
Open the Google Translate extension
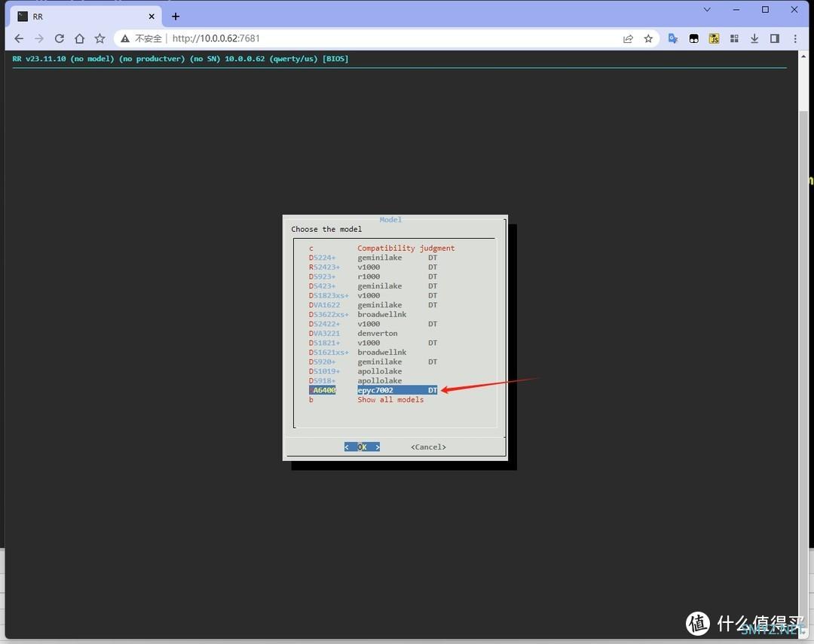click(673, 38)
